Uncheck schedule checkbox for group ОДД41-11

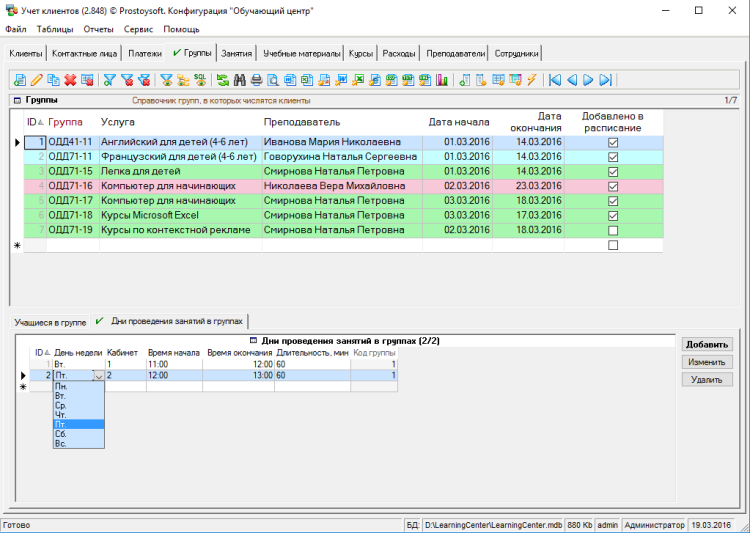613,143
